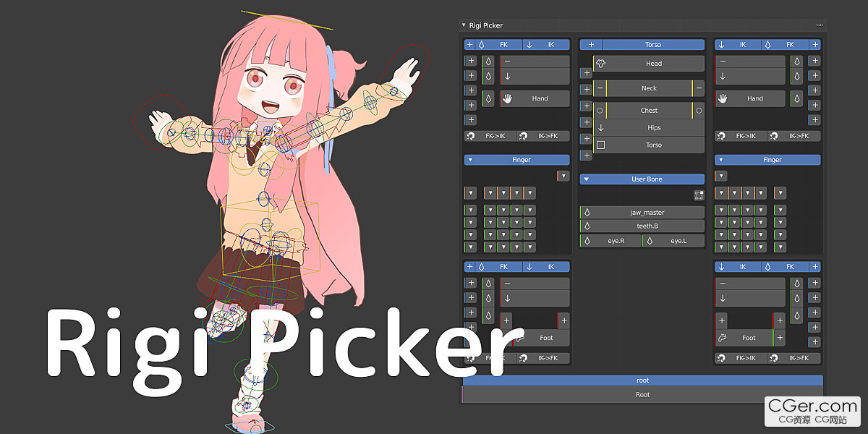This screenshot has width=868, height=434.
Task: Select Hand in the right arm panel
Action: pos(750,98)
